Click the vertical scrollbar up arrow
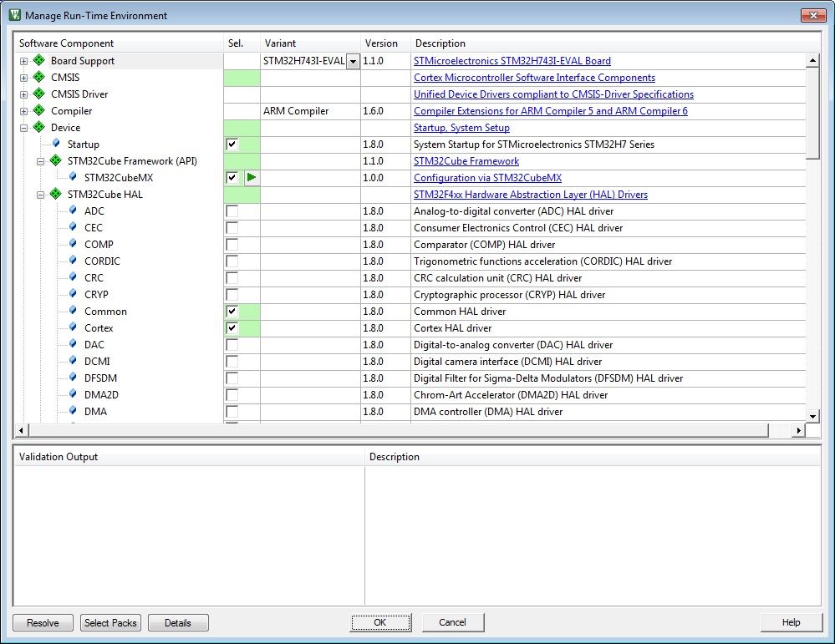This screenshot has width=835, height=644. [812, 60]
